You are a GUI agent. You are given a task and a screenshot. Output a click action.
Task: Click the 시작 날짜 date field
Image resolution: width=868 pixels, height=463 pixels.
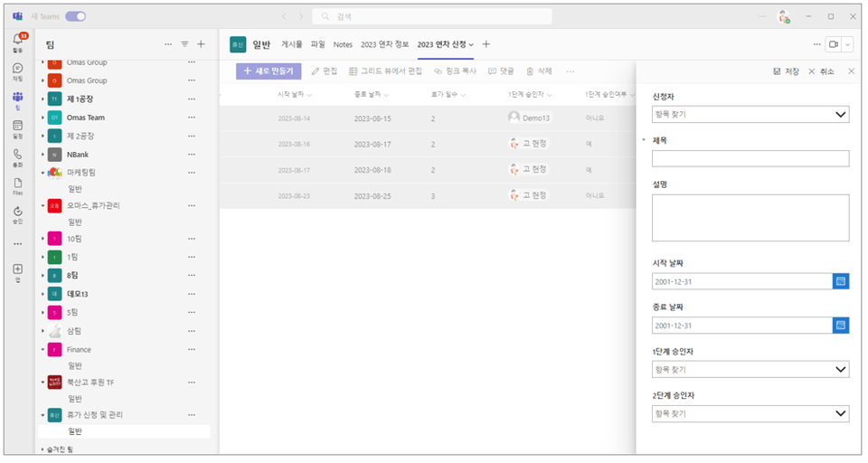click(x=741, y=281)
